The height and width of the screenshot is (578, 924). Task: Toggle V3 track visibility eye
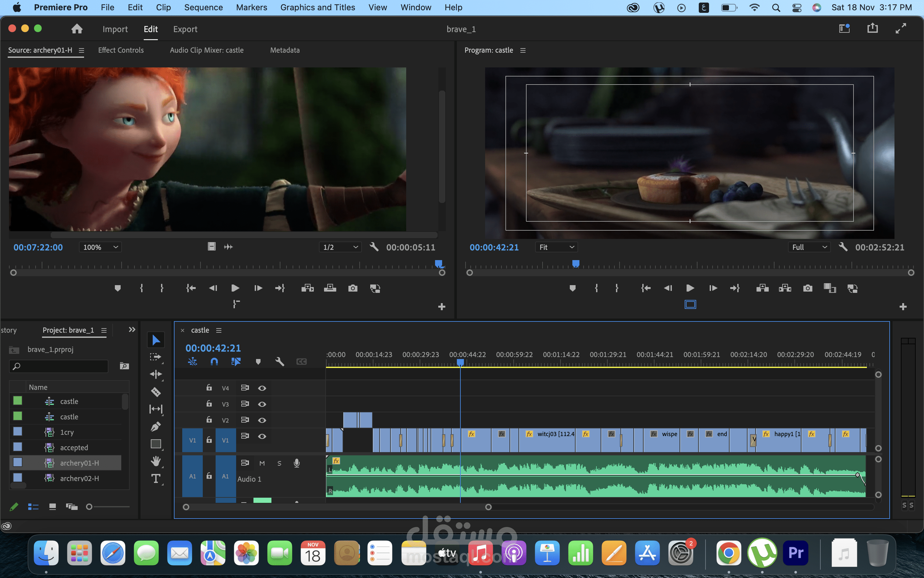tap(262, 404)
